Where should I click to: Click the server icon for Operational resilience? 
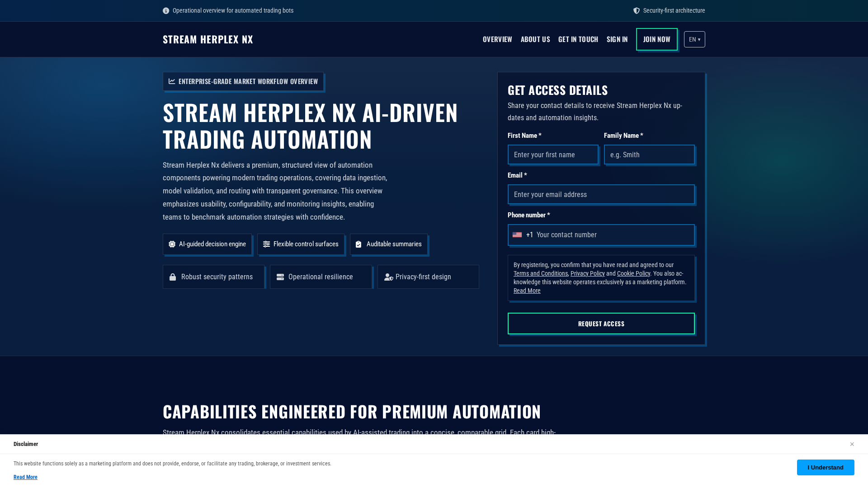click(x=280, y=277)
